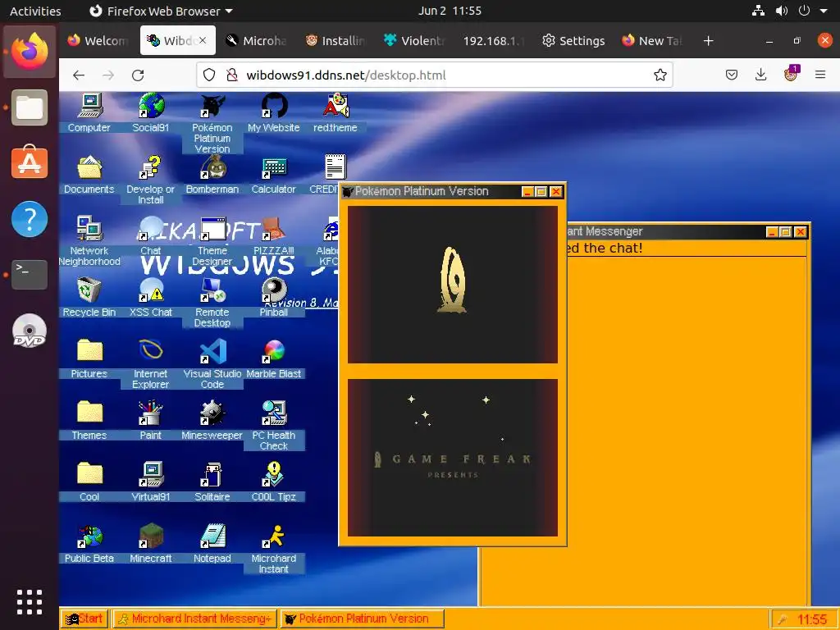Click the Wibdows Start button
The width and height of the screenshot is (840, 630).
click(84, 619)
